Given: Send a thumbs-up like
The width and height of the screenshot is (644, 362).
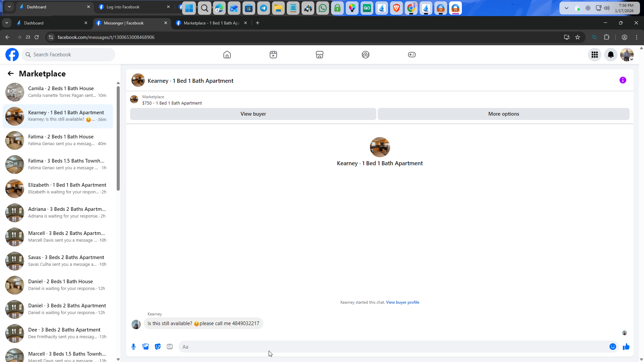Looking at the screenshot, I should 626,347.
